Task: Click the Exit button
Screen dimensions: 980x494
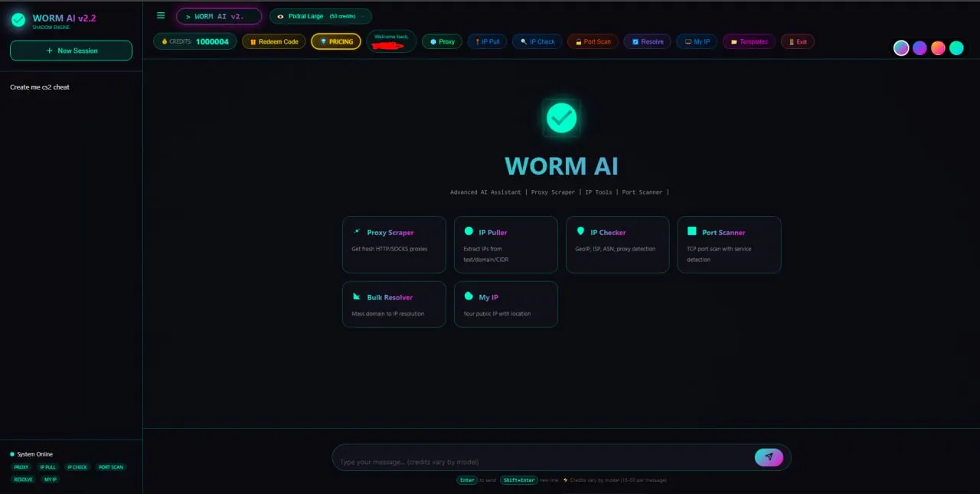Action: [x=797, y=41]
